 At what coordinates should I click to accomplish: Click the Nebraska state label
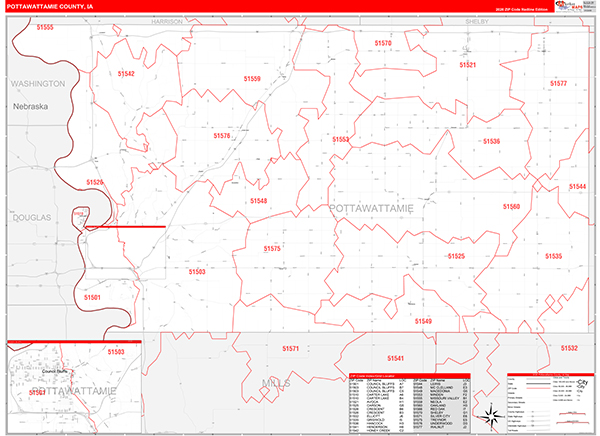click(31, 106)
